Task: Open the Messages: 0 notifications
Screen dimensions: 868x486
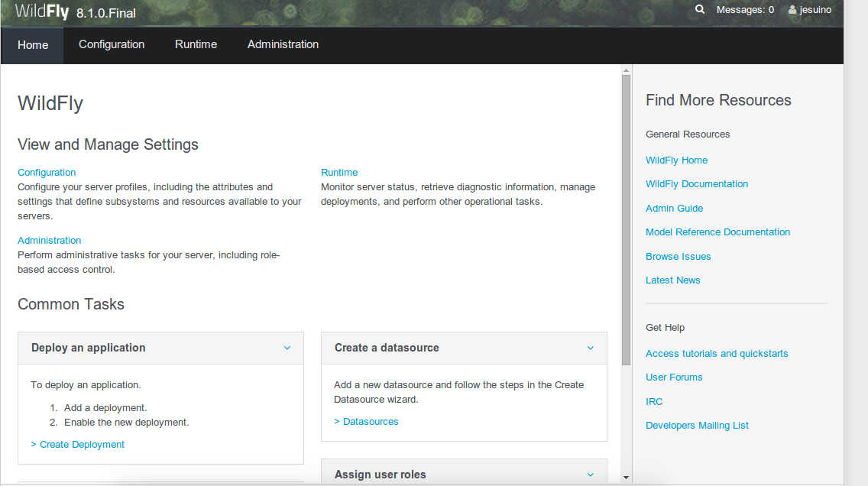Action: click(745, 9)
